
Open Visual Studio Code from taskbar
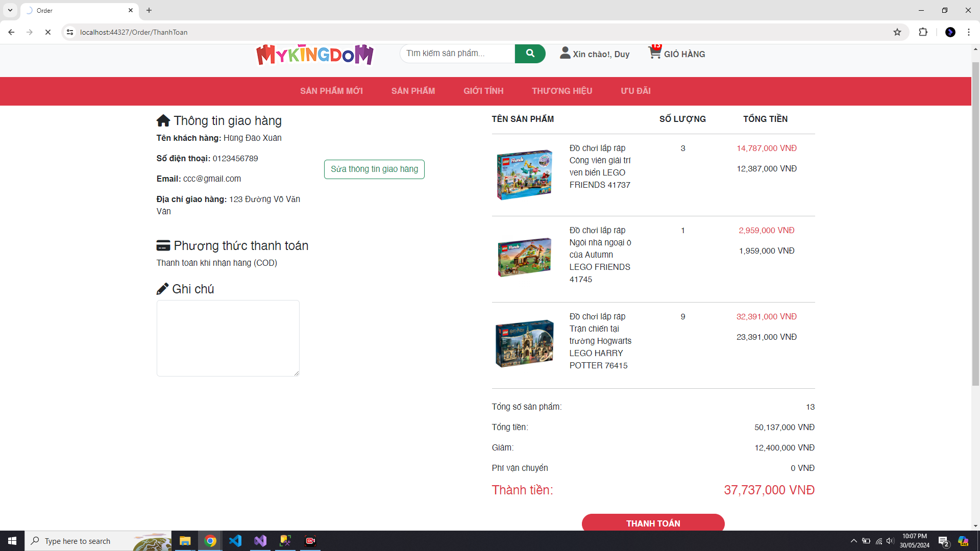click(235, 541)
